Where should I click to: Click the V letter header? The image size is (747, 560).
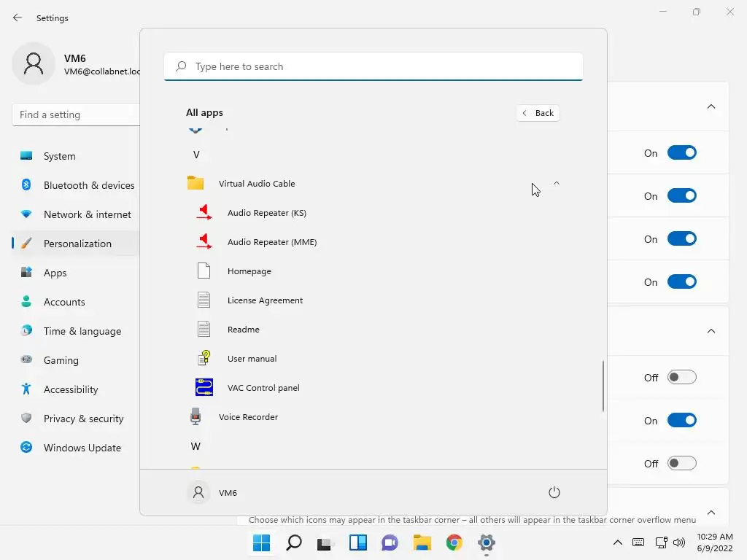tap(196, 155)
